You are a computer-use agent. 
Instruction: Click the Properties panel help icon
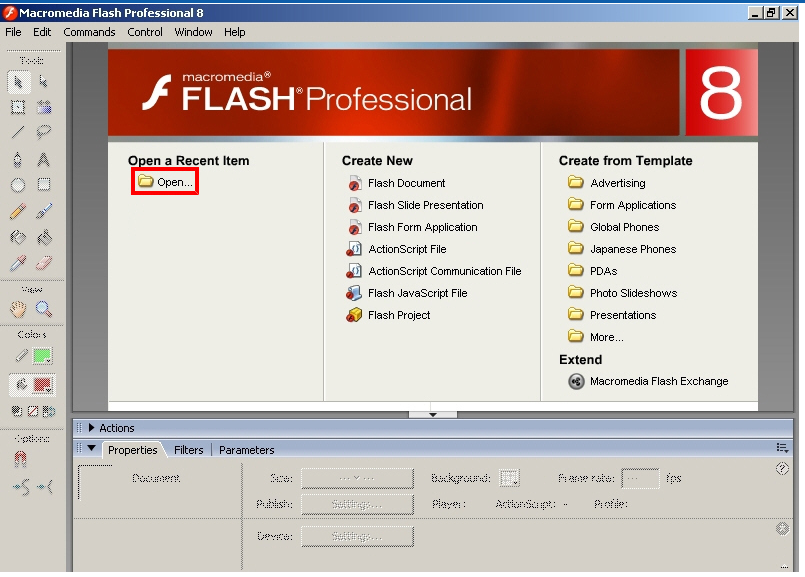click(x=782, y=468)
